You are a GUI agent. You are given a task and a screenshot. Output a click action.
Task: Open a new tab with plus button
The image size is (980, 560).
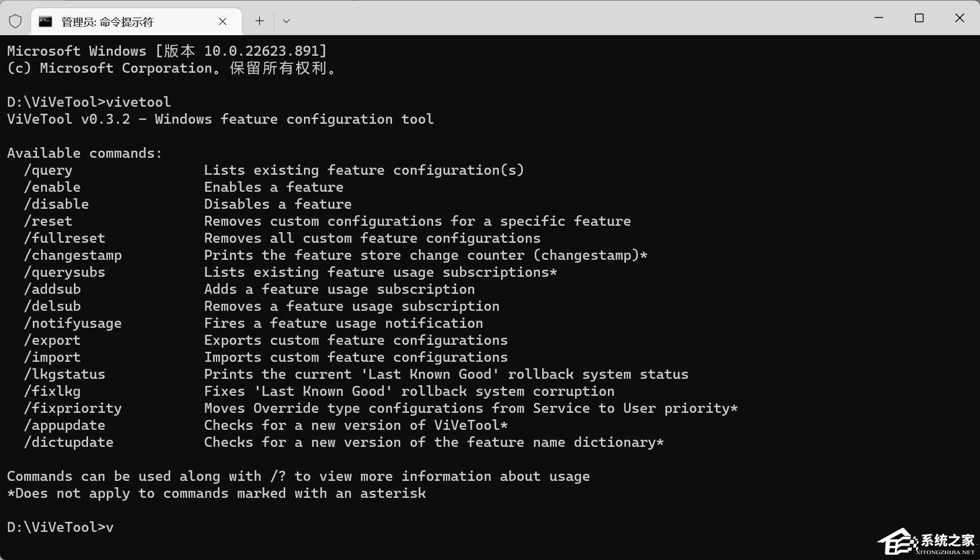(x=259, y=21)
